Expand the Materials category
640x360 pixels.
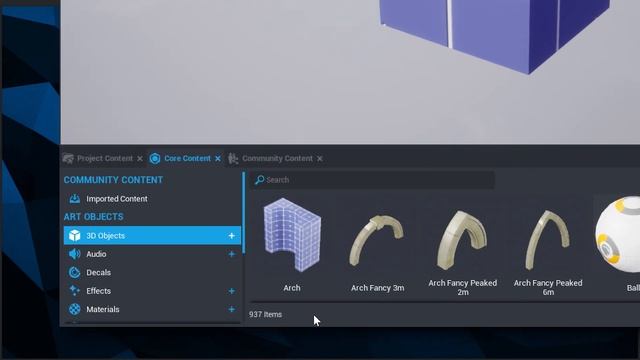click(x=231, y=309)
